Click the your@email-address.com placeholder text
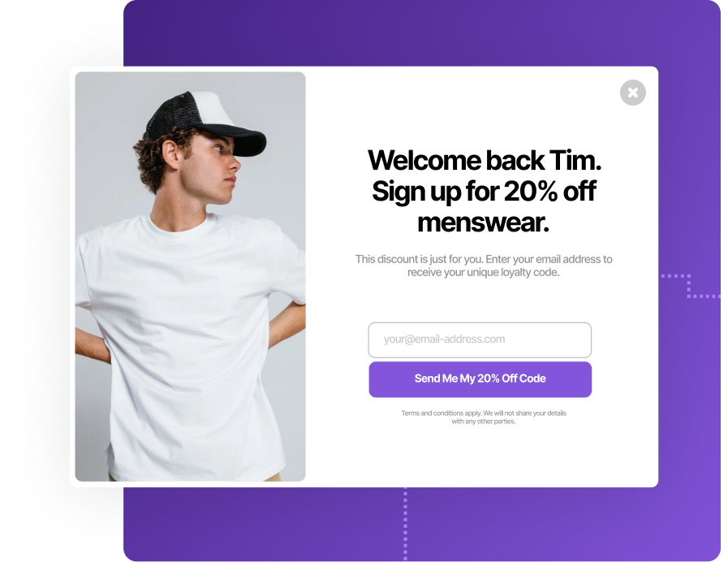728x562 pixels. (444, 339)
